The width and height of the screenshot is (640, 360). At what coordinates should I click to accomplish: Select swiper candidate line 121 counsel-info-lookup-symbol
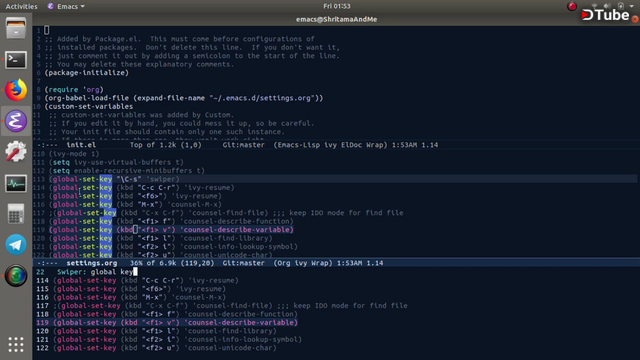click(x=169, y=339)
